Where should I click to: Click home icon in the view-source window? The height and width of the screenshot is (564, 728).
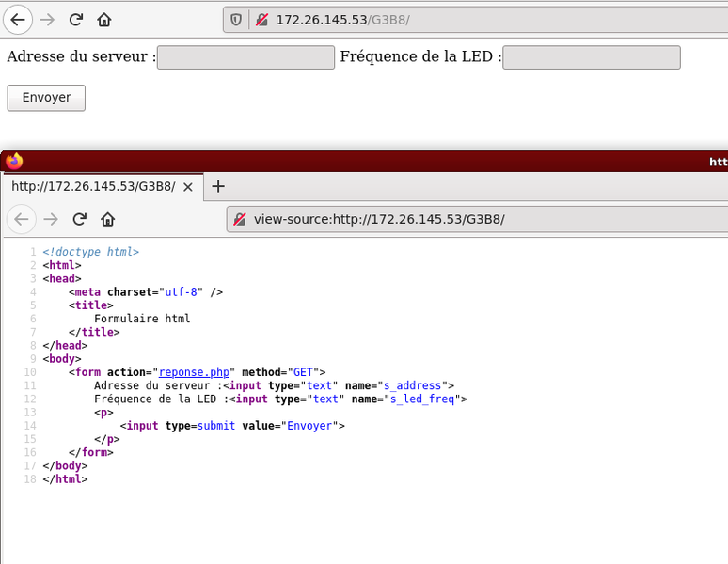click(108, 219)
